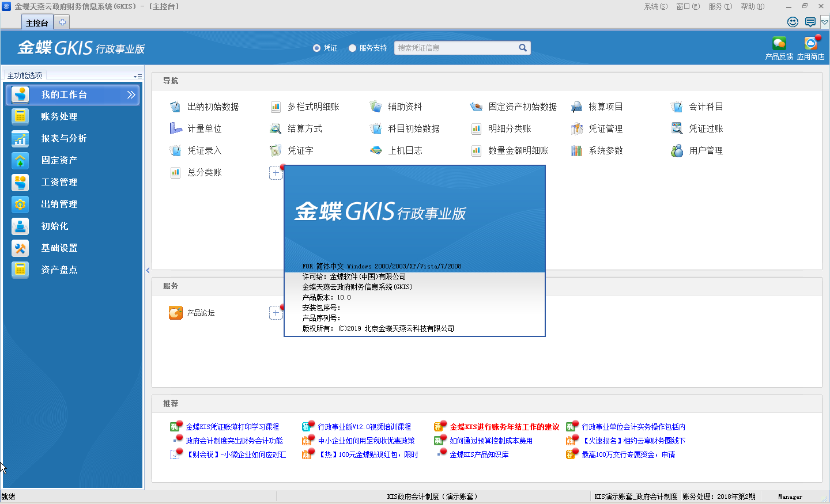Open link 行政事业单位会计实务操作包括内
The height and width of the screenshot is (504, 830).
pyautogui.click(x=633, y=427)
